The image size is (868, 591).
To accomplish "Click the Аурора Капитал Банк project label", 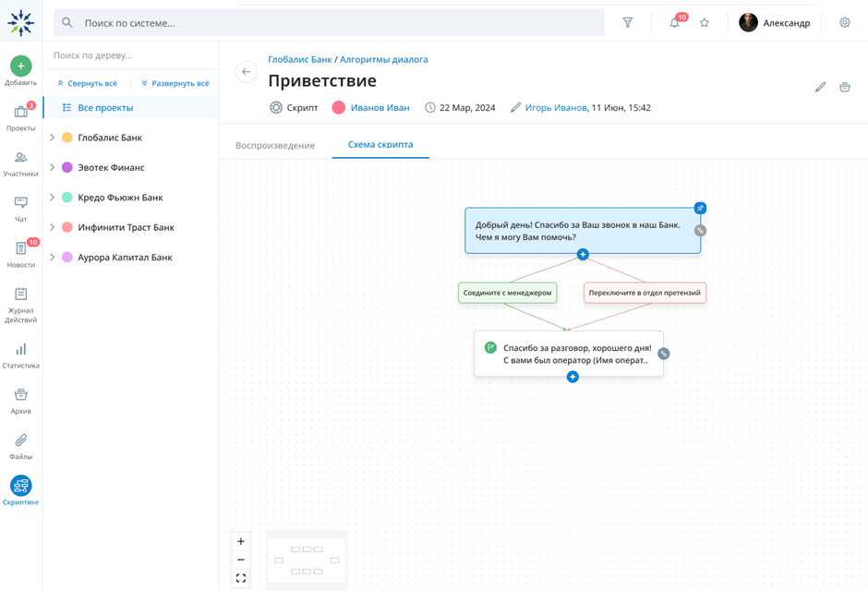I will click(x=125, y=258).
